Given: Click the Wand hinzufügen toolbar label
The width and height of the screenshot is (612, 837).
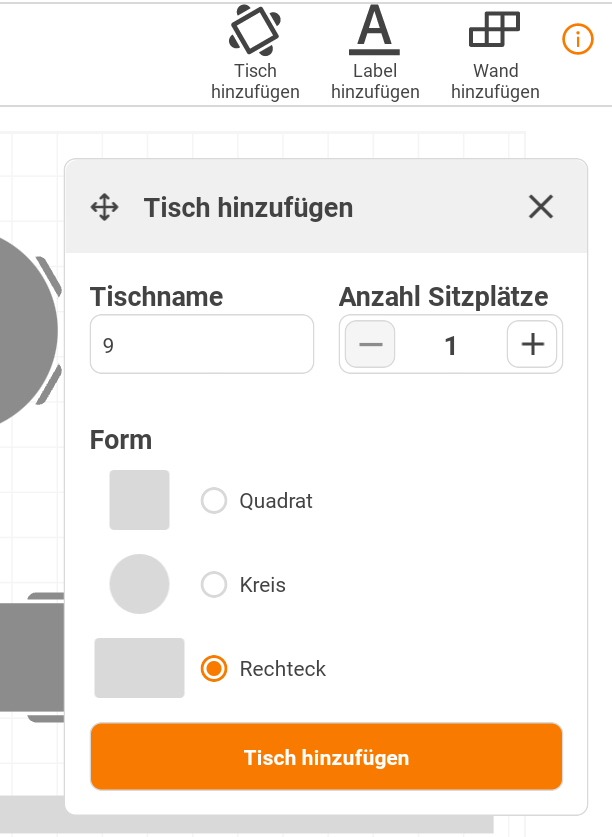Looking at the screenshot, I should [x=495, y=81].
